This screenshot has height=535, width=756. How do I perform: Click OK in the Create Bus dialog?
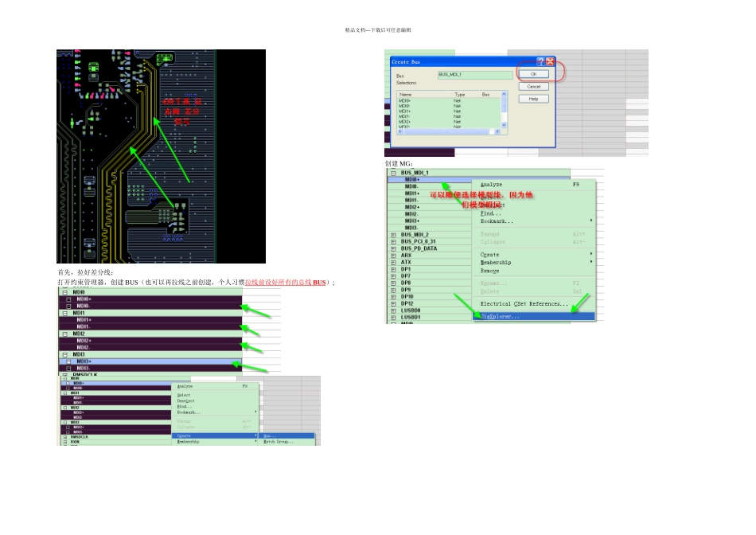coord(533,74)
